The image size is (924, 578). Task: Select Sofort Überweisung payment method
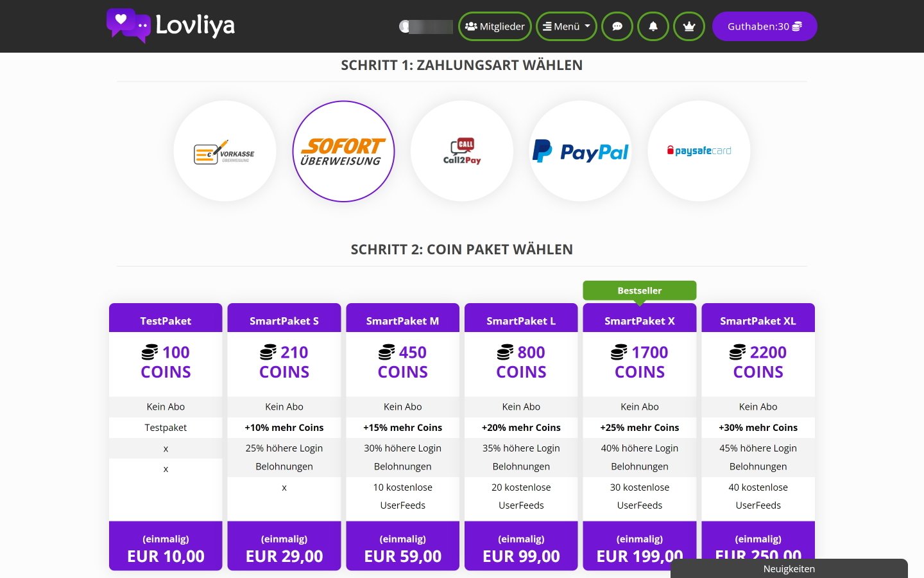point(343,152)
